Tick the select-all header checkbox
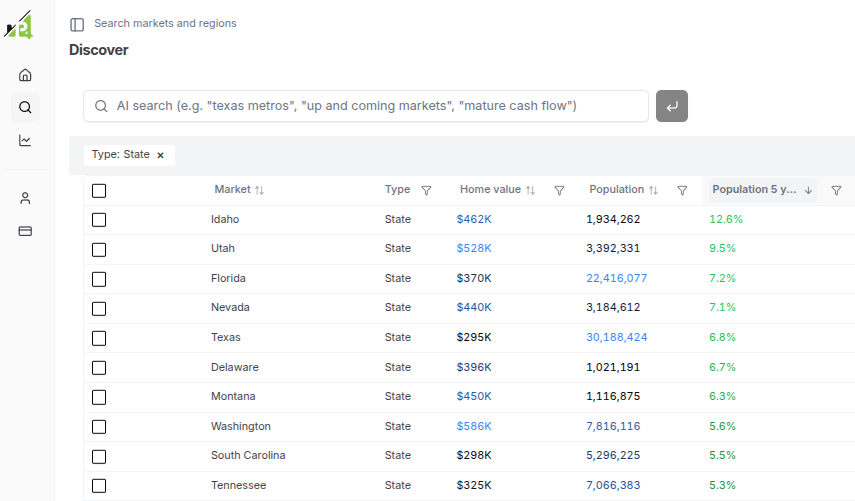 pyautogui.click(x=99, y=191)
